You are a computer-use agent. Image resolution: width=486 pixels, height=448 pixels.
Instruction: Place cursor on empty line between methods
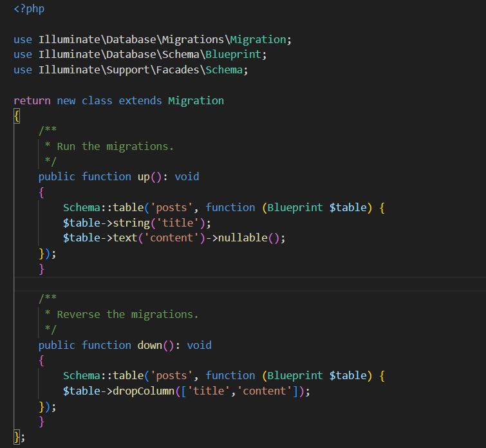click(193, 283)
